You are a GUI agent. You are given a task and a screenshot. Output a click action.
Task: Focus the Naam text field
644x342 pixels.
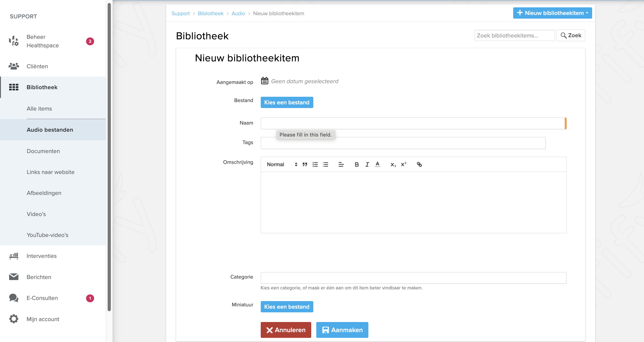(412, 123)
